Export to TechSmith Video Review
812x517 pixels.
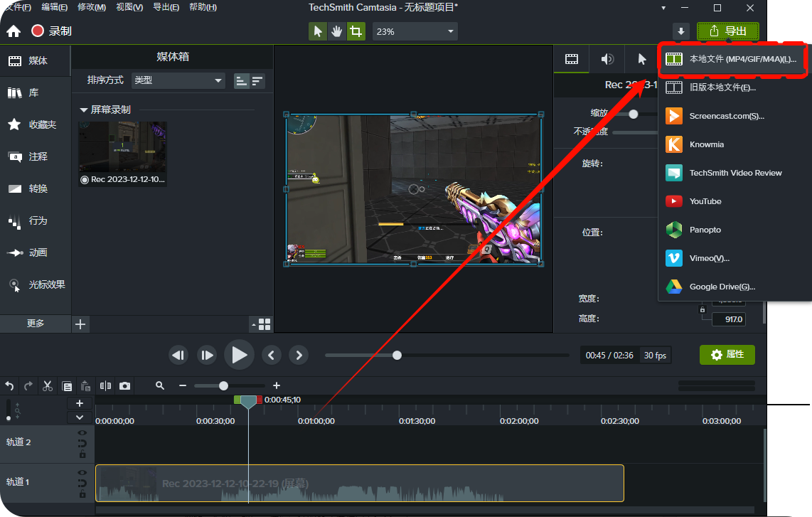[734, 173]
